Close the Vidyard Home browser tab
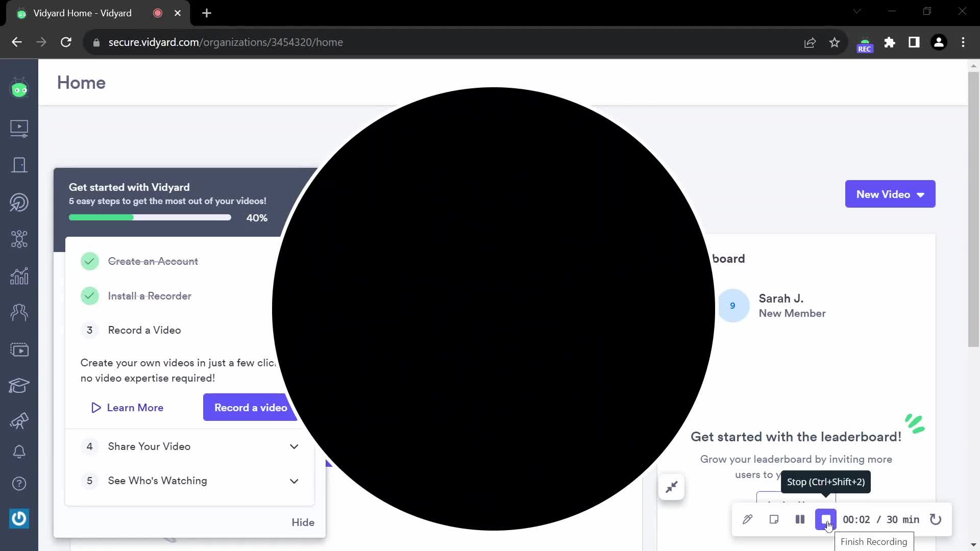Screen dimensions: 980x551 tap(178, 13)
